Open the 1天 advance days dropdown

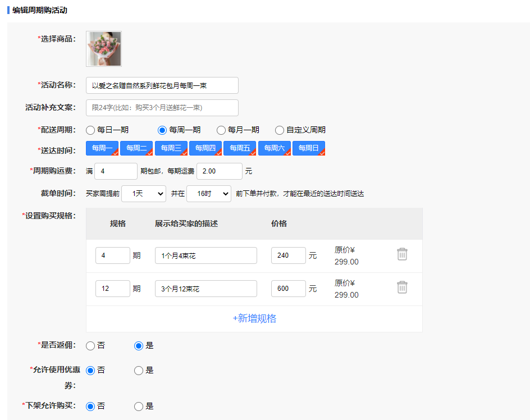click(144, 194)
